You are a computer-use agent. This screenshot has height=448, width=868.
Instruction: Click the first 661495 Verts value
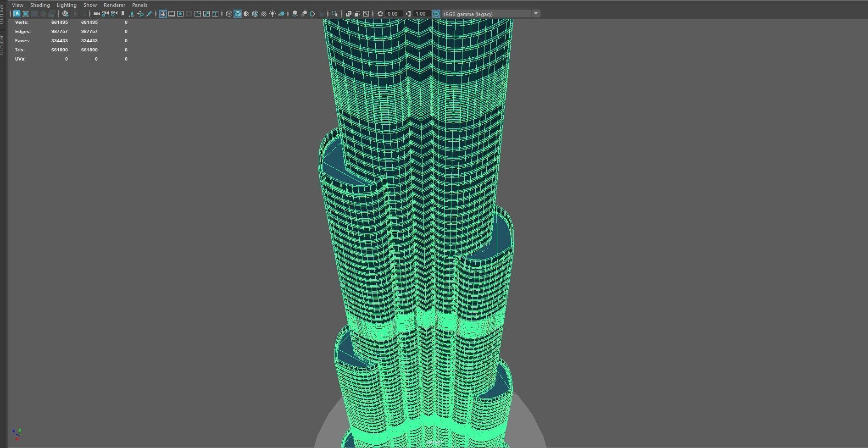(60, 22)
